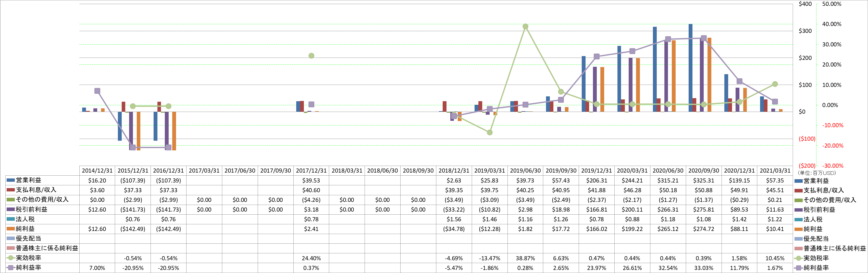The image size is (868, 273).
Task: Select the 2019/06/30 column header
Action: 525,171
